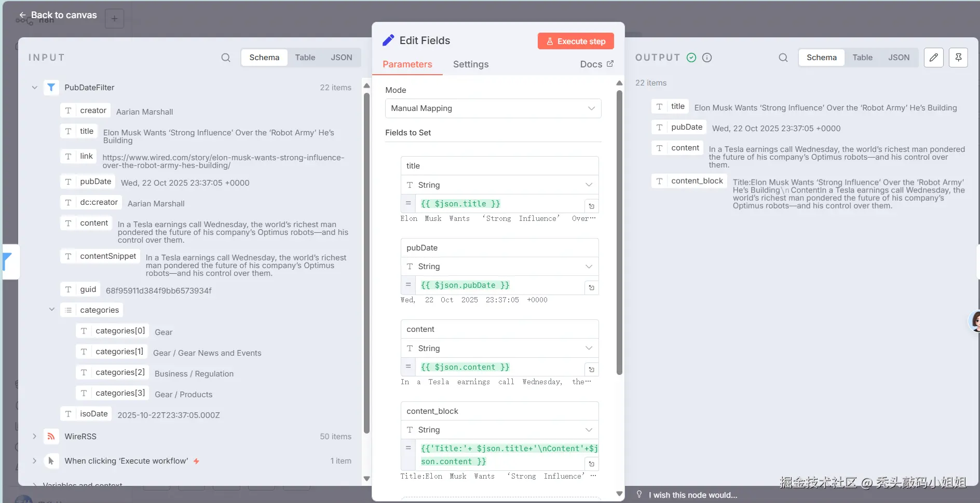Screen dimensions: 980x503
Task: Click the PubDateFilter funnel icon
Action: pyautogui.click(x=51, y=88)
